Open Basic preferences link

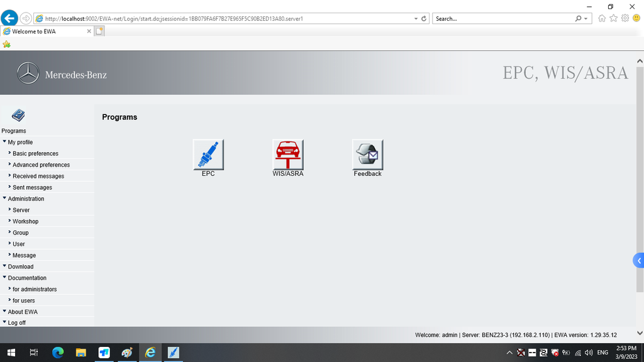35,153
